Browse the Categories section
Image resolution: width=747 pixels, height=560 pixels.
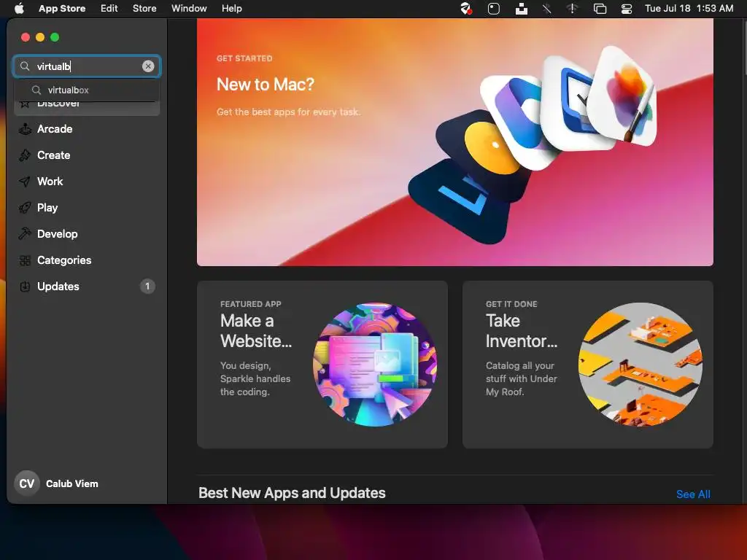87,260
